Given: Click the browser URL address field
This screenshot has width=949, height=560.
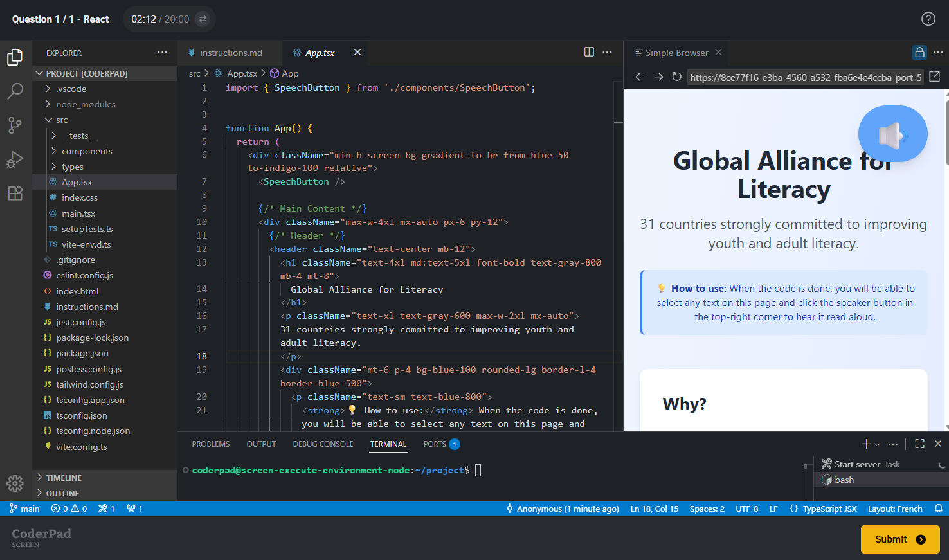Looking at the screenshot, I should (x=805, y=77).
